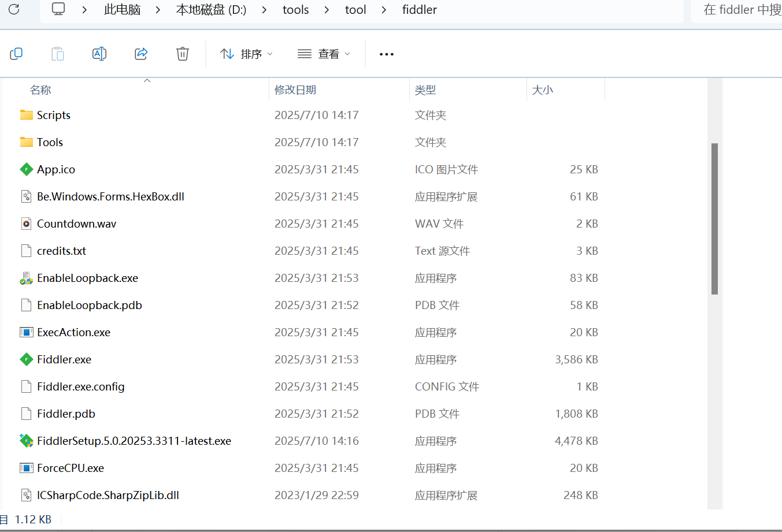Select the Scripts folder icon
Viewport: 782px width, 532px height.
coord(27,115)
